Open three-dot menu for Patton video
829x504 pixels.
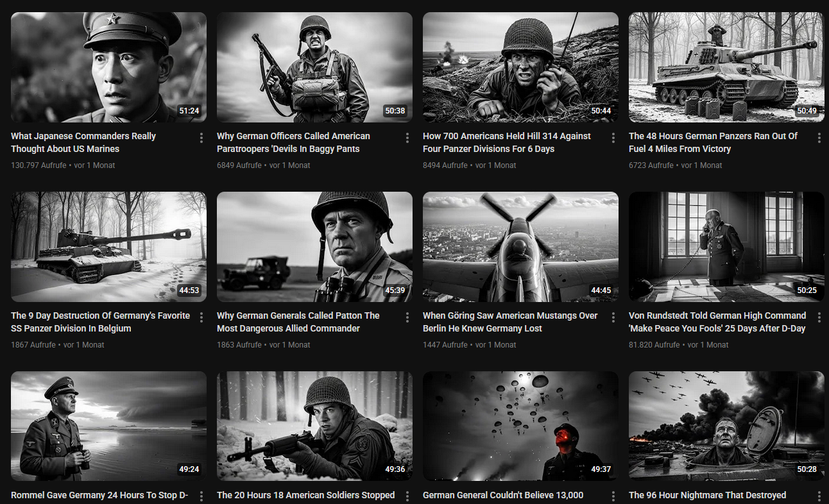[407, 317]
